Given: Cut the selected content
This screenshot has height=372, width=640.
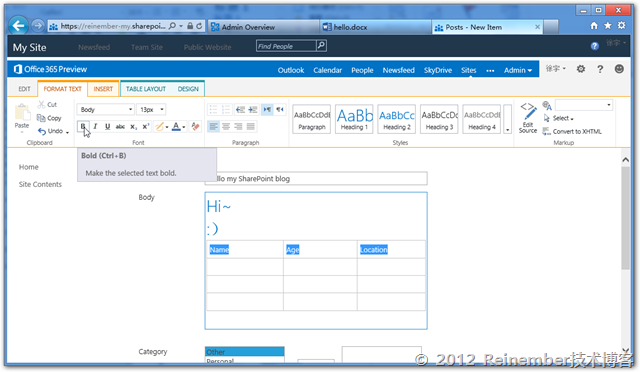Looking at the screenshot, I should [x=47, y=105].
